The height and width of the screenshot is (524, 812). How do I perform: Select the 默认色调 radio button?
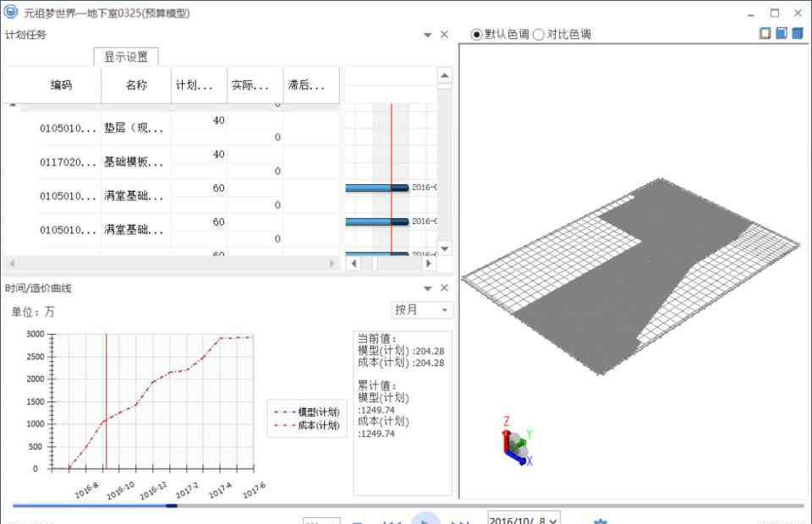[476, 35]
